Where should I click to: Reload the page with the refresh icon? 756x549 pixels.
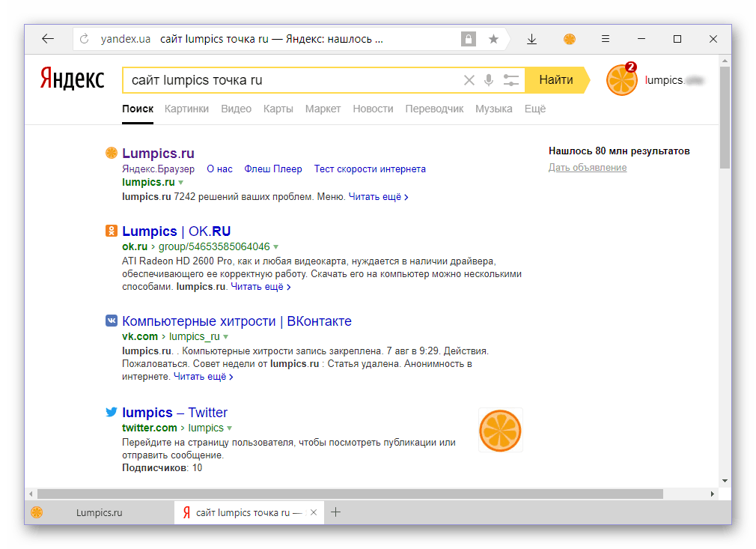[84, 39]
